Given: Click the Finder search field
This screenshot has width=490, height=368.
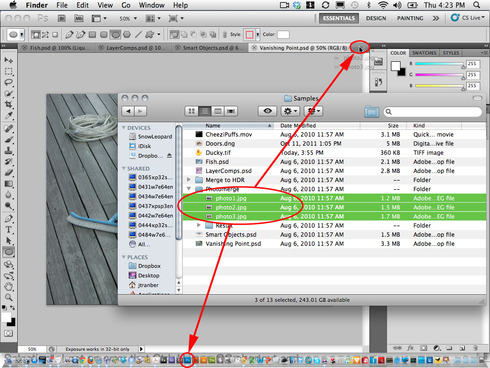Looking at the screenshot, I should point(433,112).
